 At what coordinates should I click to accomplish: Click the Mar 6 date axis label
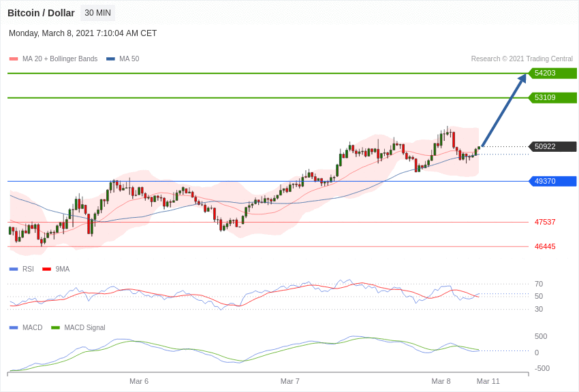[139, 381]
